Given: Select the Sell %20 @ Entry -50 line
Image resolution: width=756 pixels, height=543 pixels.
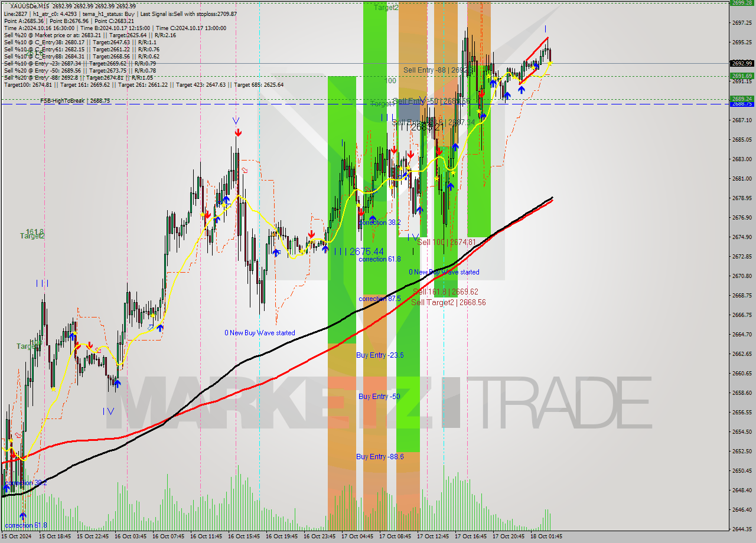Looking at the screenshot, I should [80, 70].
